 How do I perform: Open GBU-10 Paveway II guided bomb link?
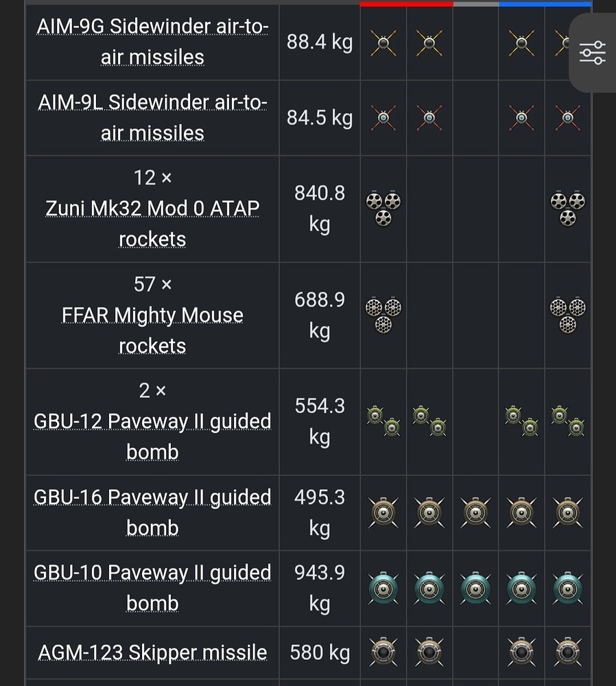click(152, 588)
